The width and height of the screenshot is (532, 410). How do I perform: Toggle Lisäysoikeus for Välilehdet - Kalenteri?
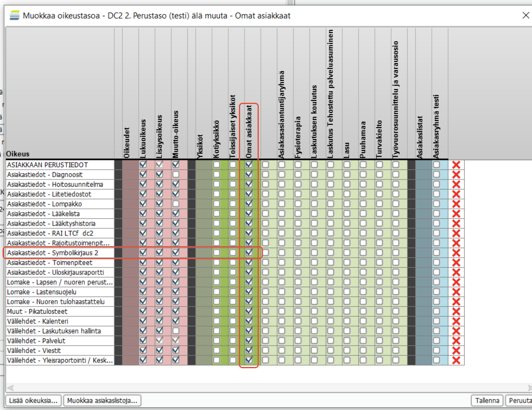[159, 321]
